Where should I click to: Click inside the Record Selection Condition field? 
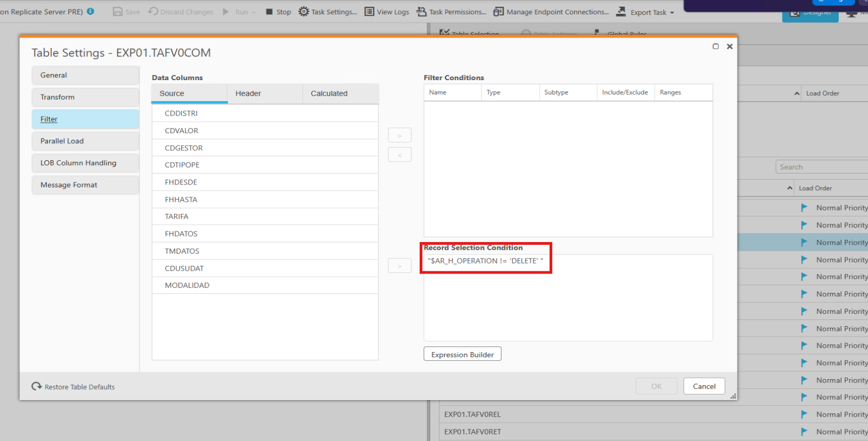tap(568, 298)
